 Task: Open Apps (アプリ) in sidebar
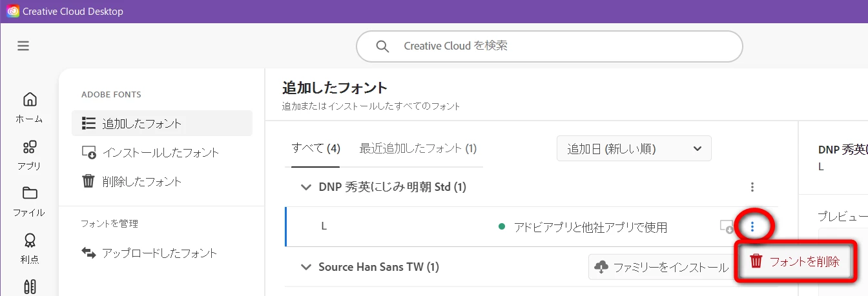tap(30, 155)
